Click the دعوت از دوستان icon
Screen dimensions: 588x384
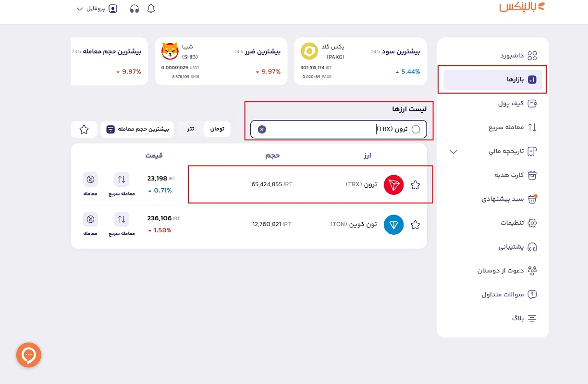pos(532,271)
